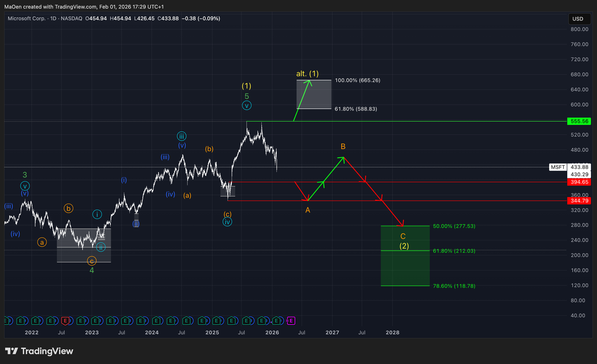This screenshot has width=597, height=364.
Task: Open the 1D timeframe selector
Action: tap(53, 18)
